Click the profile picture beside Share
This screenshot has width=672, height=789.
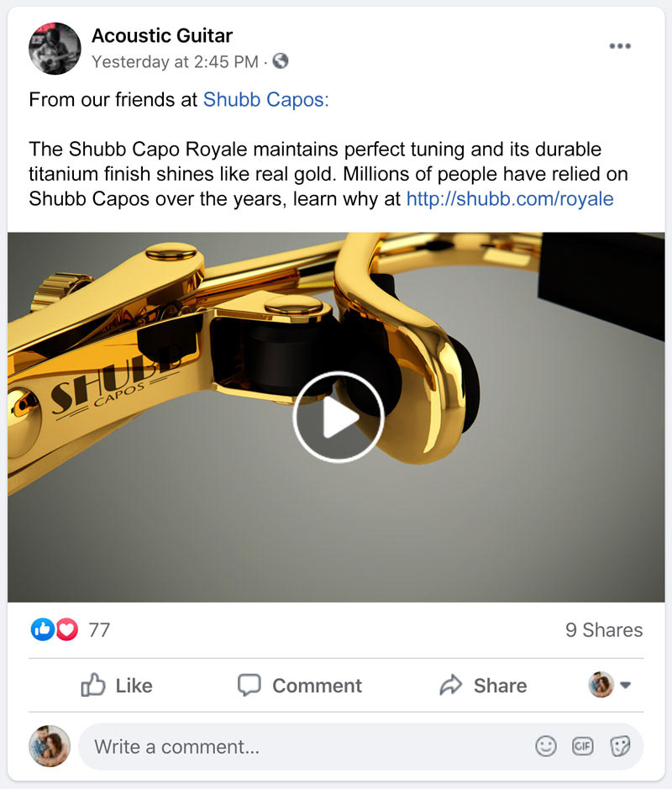[x=601, y=684]
